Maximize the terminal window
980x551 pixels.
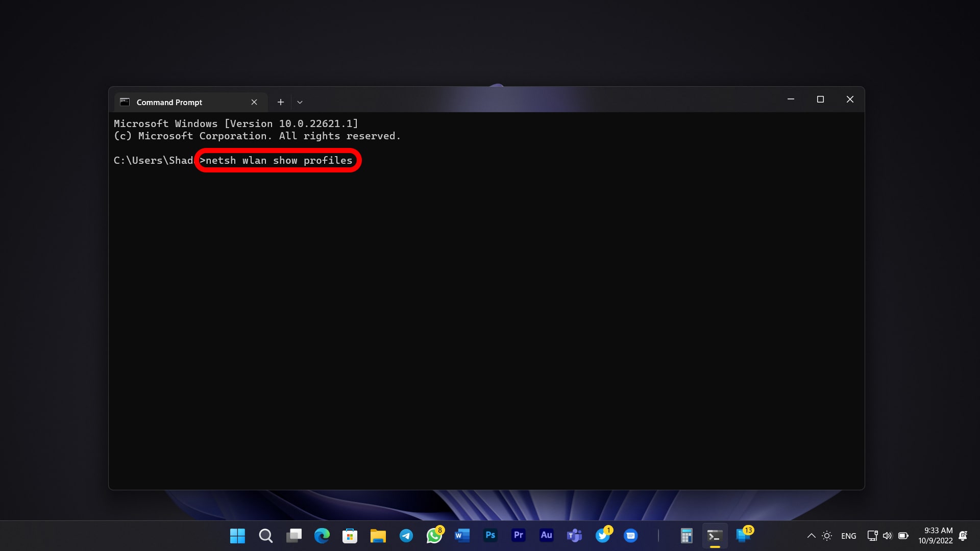(x=820, y=99)
